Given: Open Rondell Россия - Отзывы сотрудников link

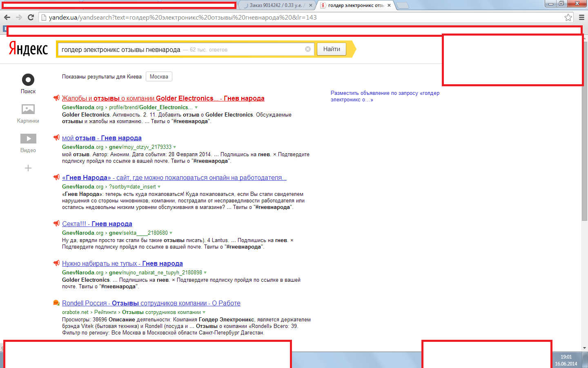Looking at the screenshot, I should (151, 303).
